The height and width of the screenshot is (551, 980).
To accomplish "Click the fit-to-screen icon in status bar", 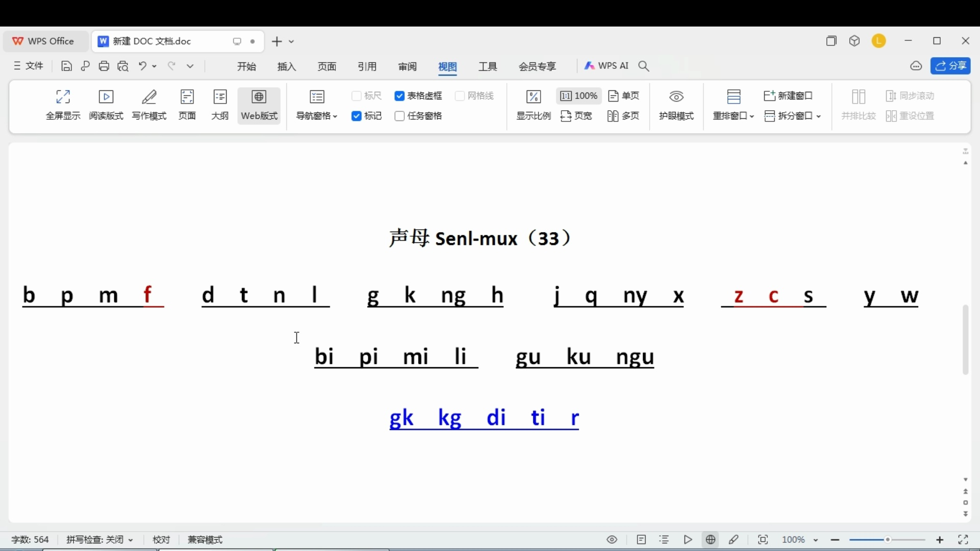I will coord(763,540).
